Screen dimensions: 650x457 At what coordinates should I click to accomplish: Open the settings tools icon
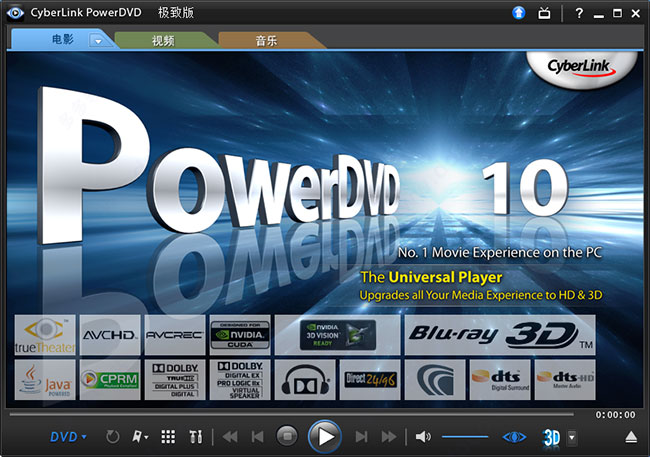(196, 437)
